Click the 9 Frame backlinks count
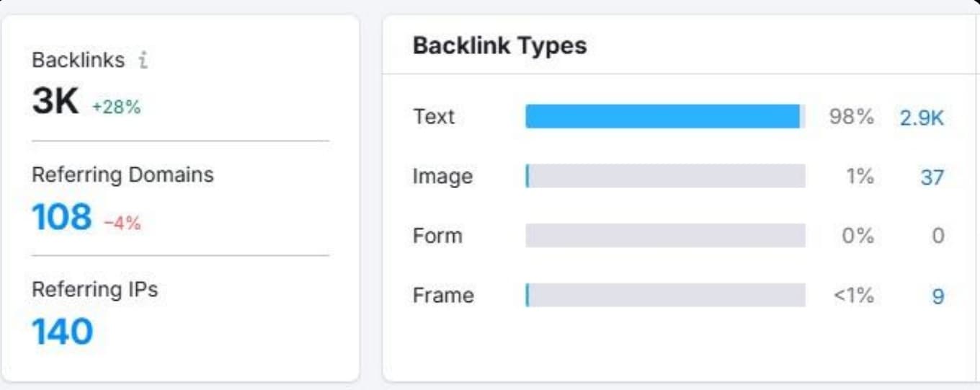Screen dimensions: 980x390 [x=937, y=296]
